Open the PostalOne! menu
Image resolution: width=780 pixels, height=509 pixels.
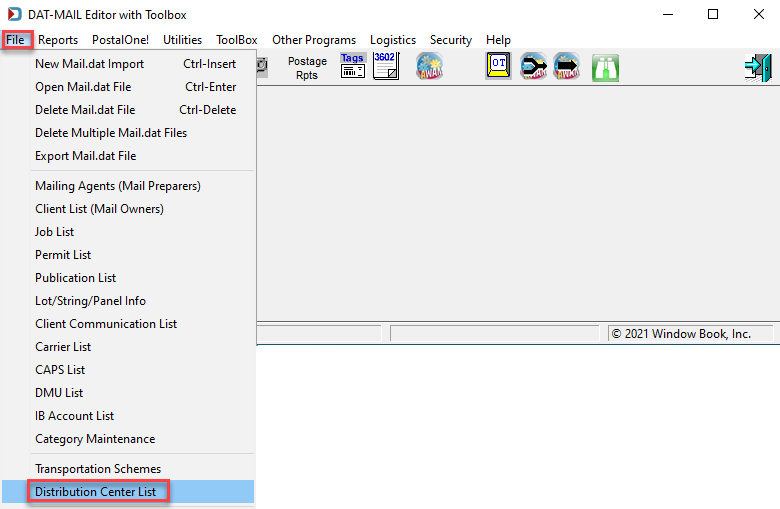pos(120,40)
